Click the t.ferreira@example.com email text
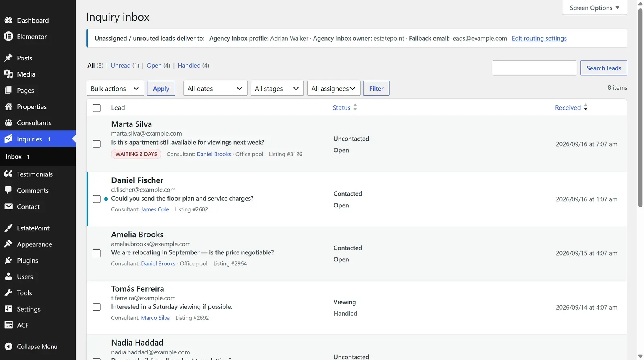This screenshot has height=360, width=644. point(144,298)
